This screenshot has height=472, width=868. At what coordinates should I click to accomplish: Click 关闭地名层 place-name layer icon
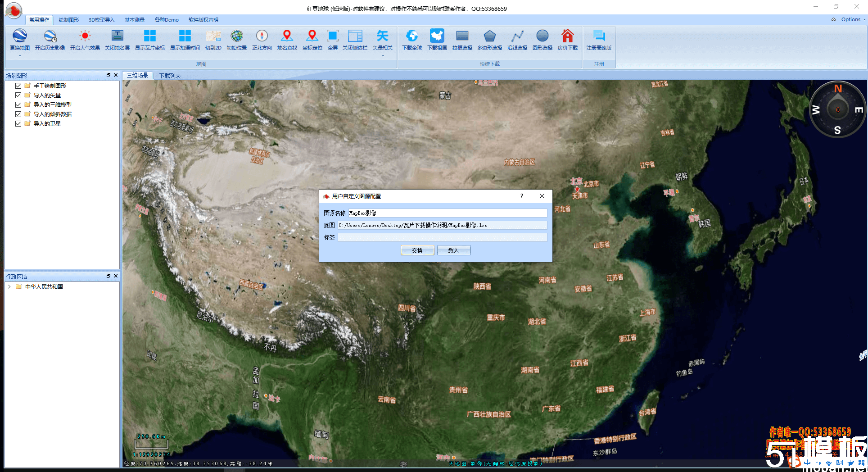pyautogui.click(x=117, y=36)
